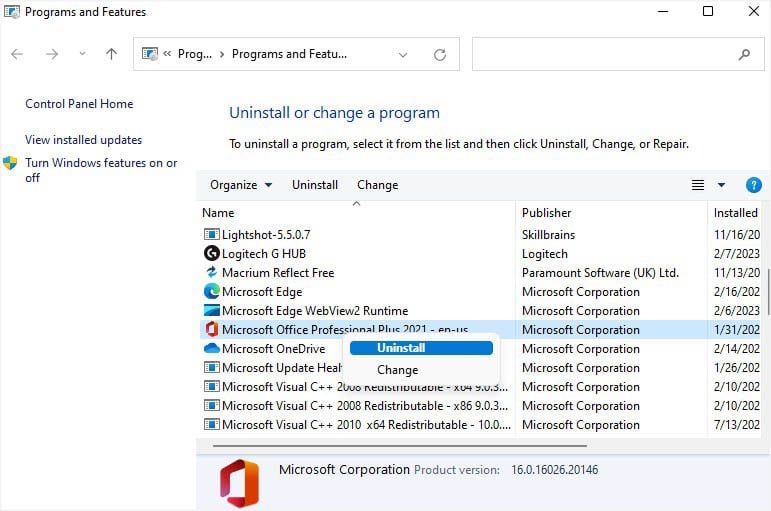This screenshot has height=511, width=771.
Task: Click Change in the toolbar
Action: click(x=378, y=185)
